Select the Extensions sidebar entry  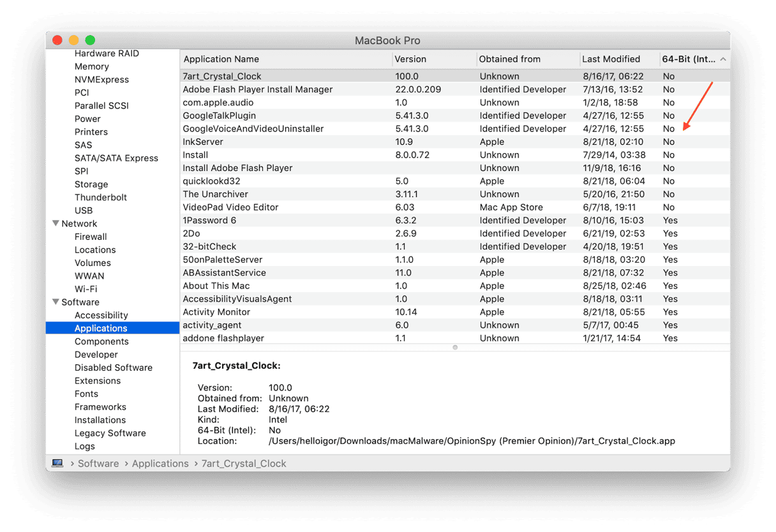(97, 381)
